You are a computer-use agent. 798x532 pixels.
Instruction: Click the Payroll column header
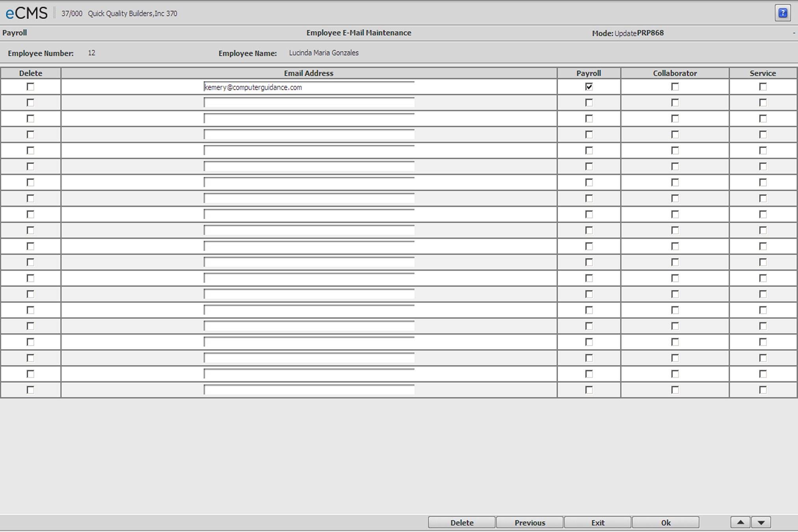pyautogui.click(x=589, y=73)
